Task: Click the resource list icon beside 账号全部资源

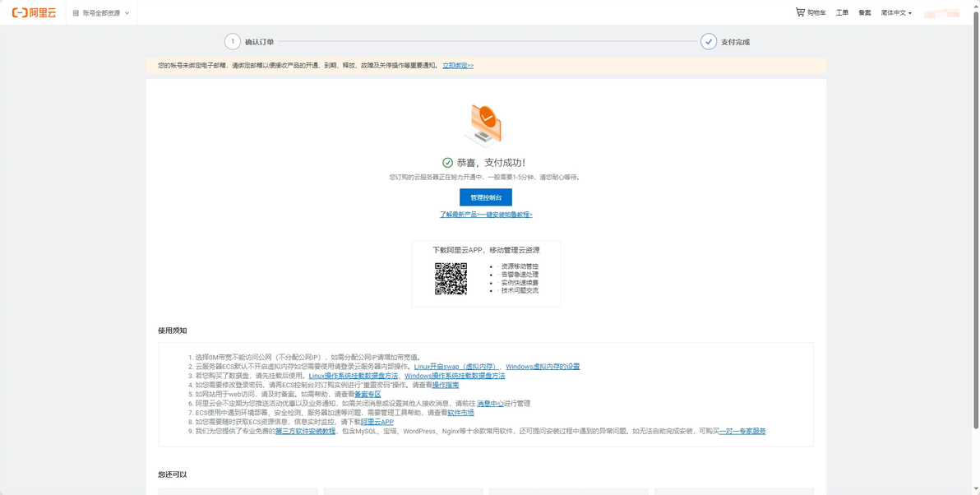Action: click(76, 12)
